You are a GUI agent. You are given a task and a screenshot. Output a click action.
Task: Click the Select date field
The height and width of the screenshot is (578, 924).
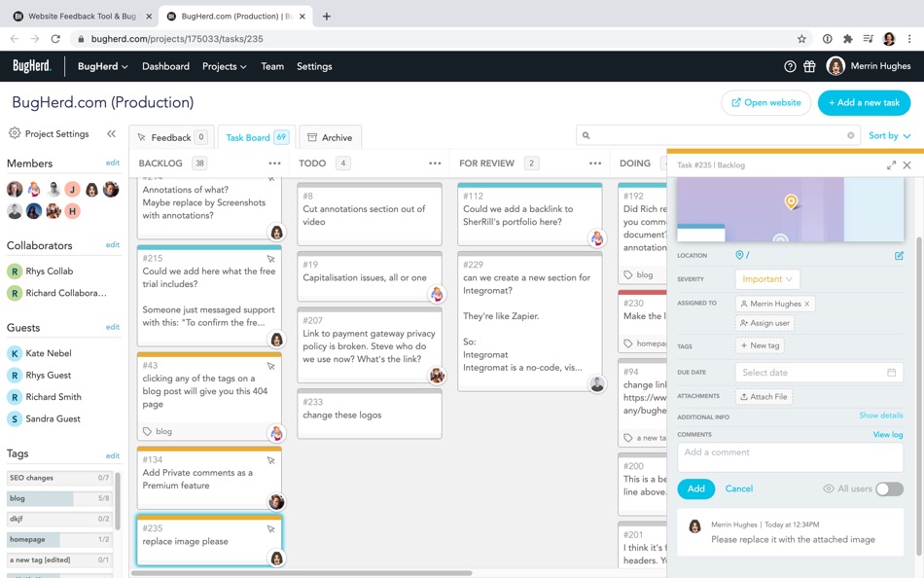click(819, 372)
